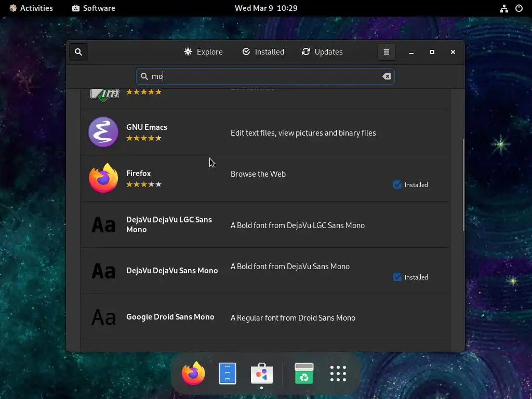The width and height of the screenshot is (532, 399).
Task: Open the clock and calendar panel
Action: click(x=266, y=8)
